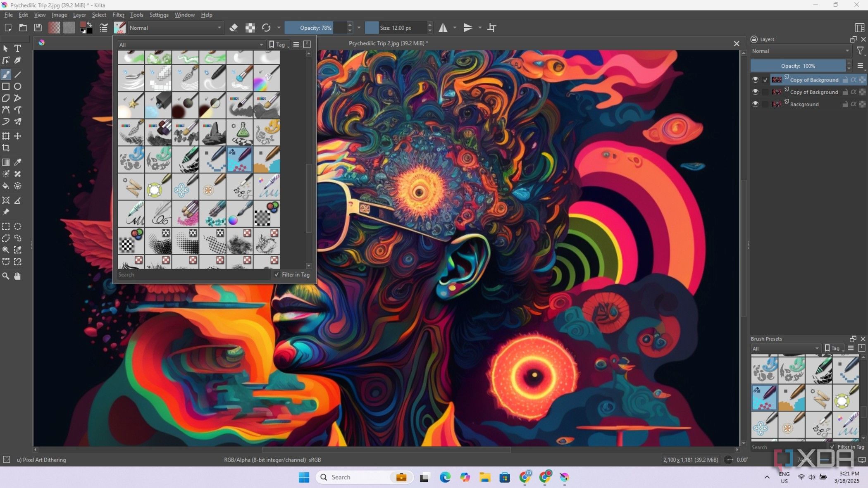Screen dimensions: 868x488
Task: Select the Text tool in toolbox
Action: [18, 48]
